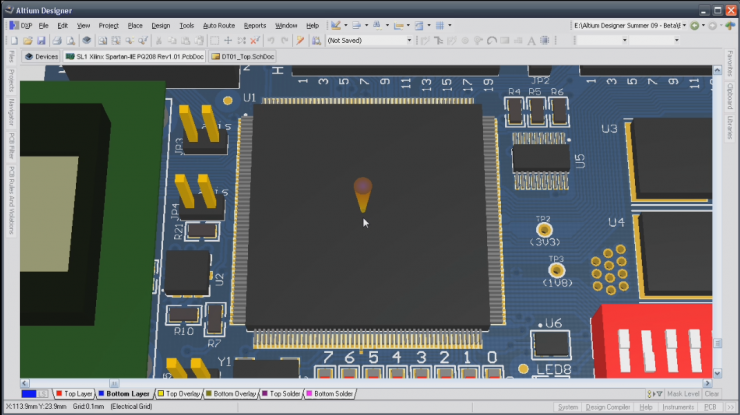
Task: Click the Undo arrow icon
Action: pyautogui.click(x=271, y=41)
